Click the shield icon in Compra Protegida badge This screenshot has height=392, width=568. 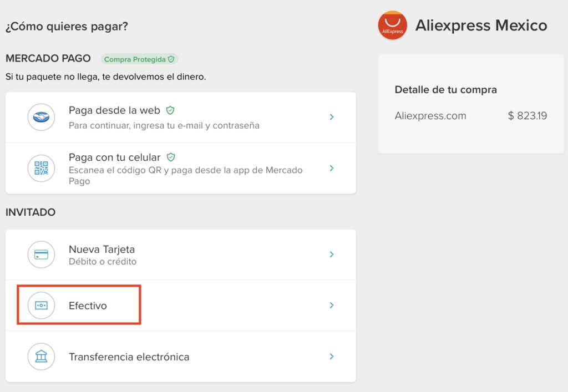(x=171, y=59)
